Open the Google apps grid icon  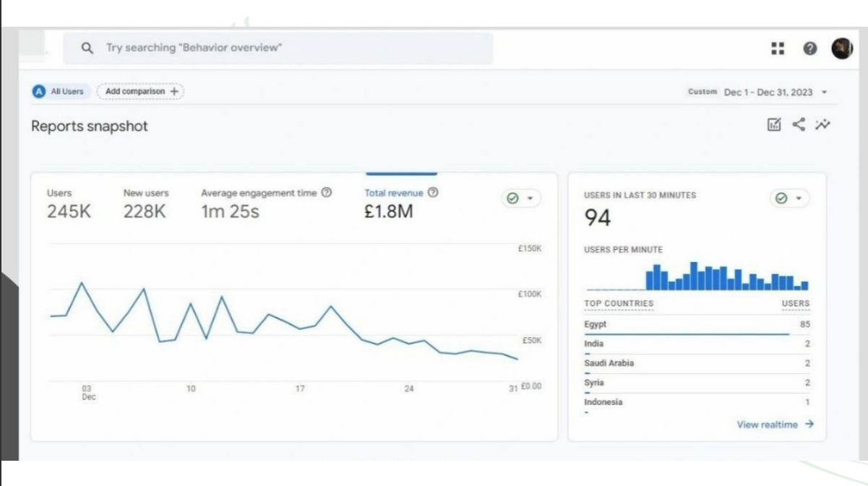[x=778, y=48]
